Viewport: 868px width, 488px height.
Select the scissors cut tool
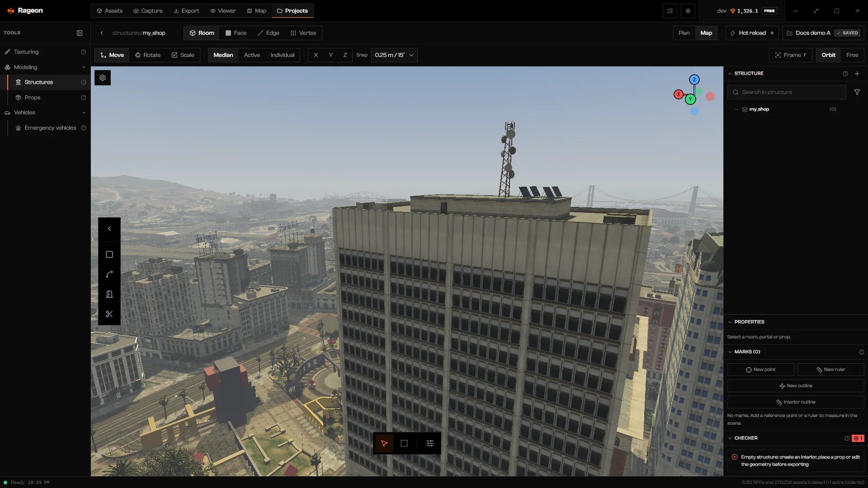point(109,314)
